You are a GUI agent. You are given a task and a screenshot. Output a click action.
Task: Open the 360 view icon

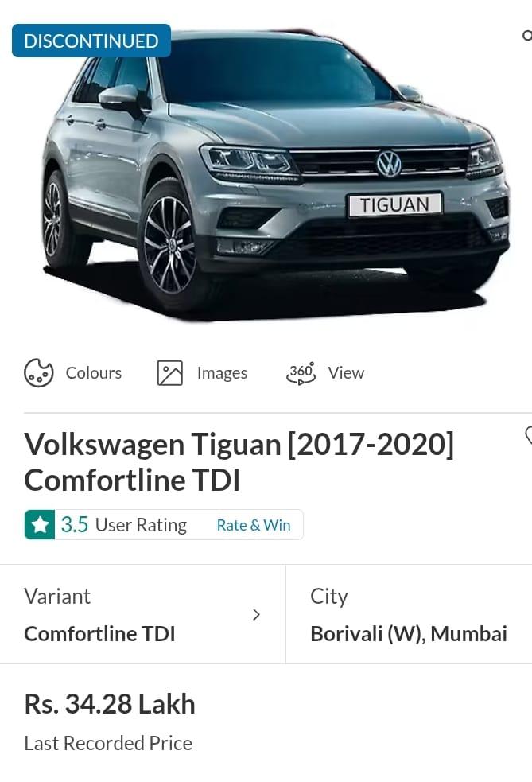[301, 373]
